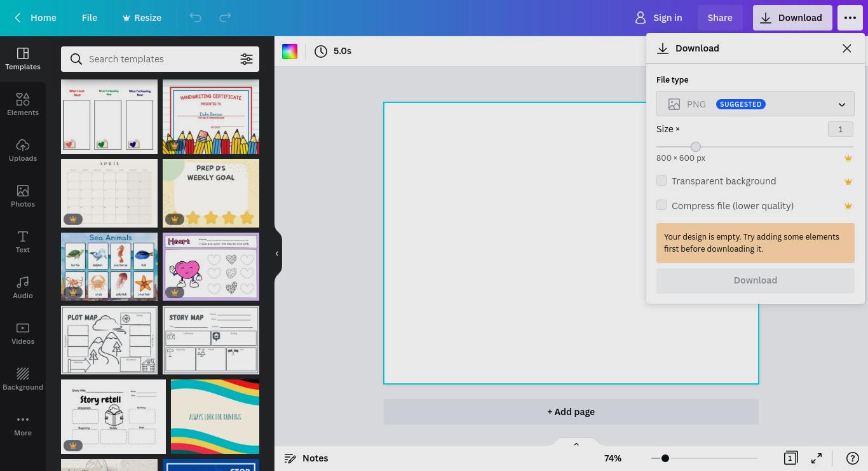Click the crown icon beside Transparent background

coord(848,182)
